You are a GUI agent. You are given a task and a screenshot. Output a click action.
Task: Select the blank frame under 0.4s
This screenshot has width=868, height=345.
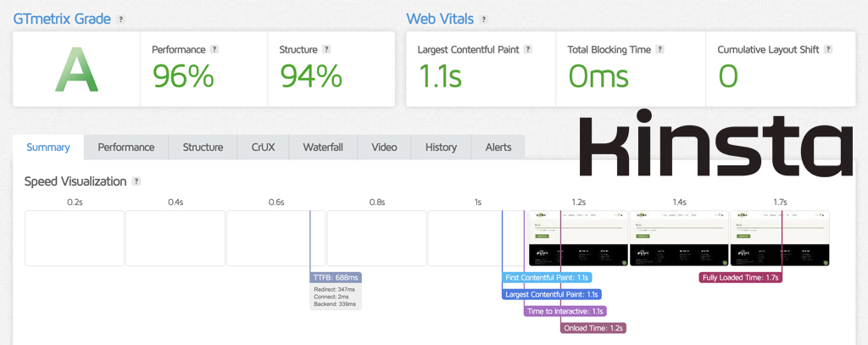[175, 238]
